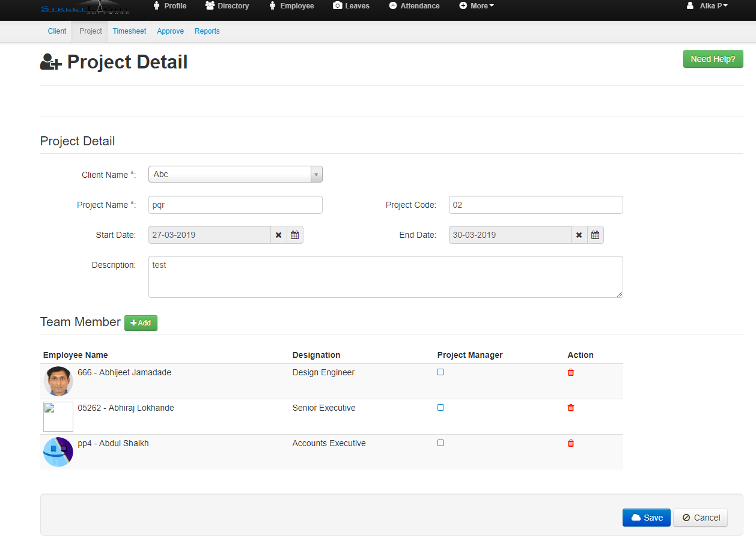
Task: Open the Reports tab
Action: (x=207, y=31)
